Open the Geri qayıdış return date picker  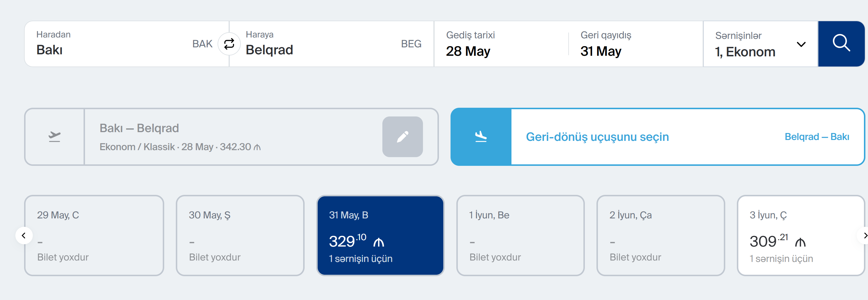click(x=634, y=44)
